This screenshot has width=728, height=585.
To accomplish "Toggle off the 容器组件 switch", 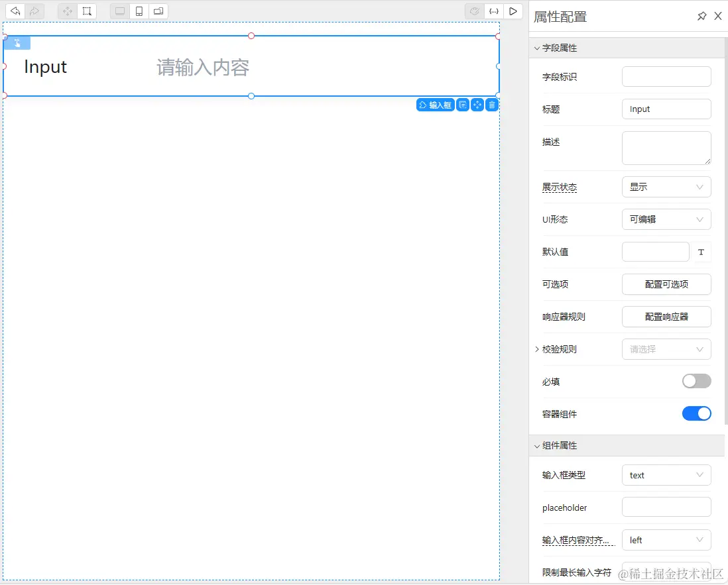I will (696, 413).
